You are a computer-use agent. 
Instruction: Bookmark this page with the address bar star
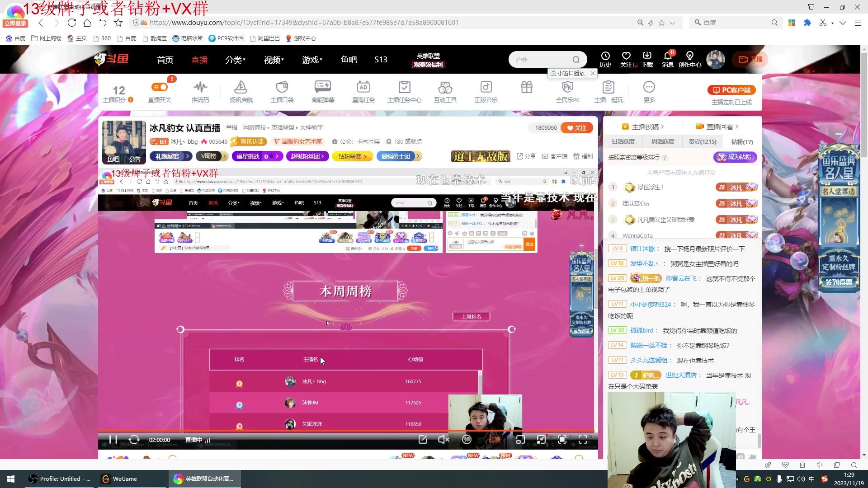click(x=661, y=23)
